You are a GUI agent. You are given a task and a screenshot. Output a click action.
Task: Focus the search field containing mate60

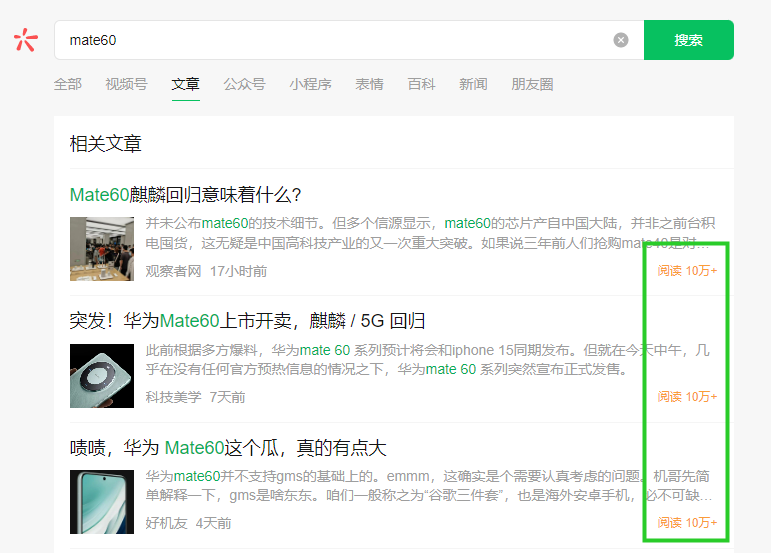(x=349, y=40)
